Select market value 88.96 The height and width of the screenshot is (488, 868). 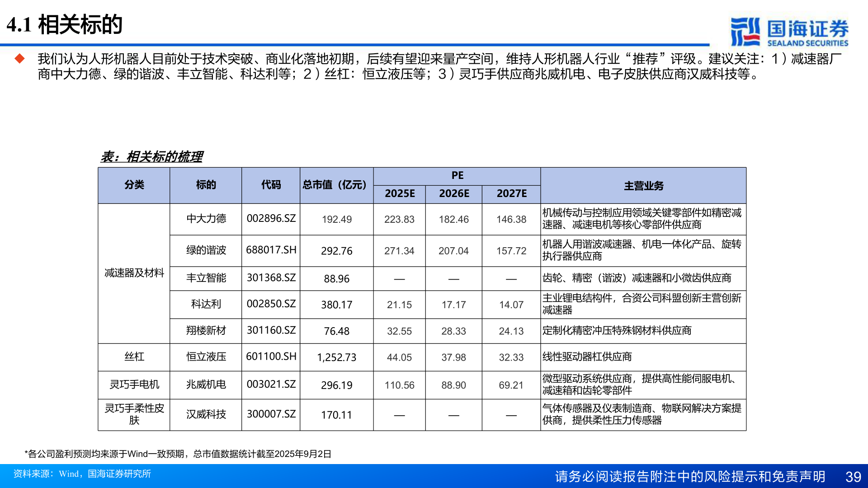(336, 279)
